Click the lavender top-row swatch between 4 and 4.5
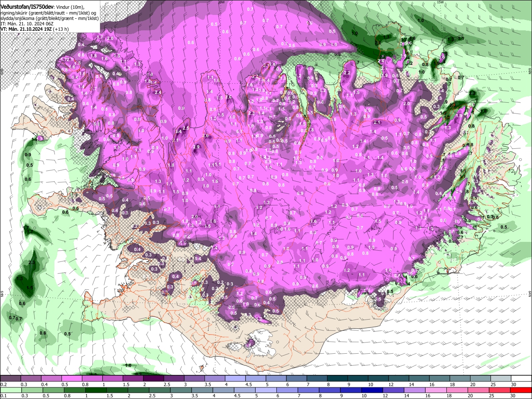The image size is (532, 399). pos(235,379)
